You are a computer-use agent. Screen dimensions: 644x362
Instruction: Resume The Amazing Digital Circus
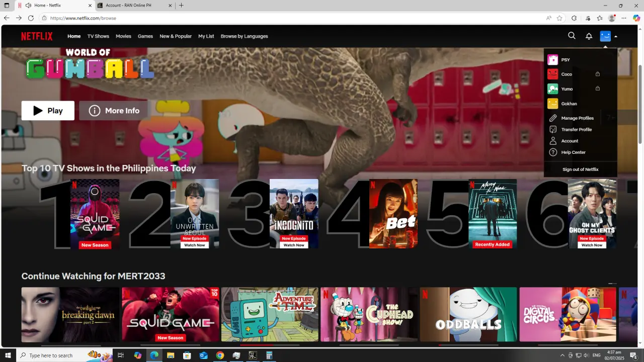click(x=568, y=315)
